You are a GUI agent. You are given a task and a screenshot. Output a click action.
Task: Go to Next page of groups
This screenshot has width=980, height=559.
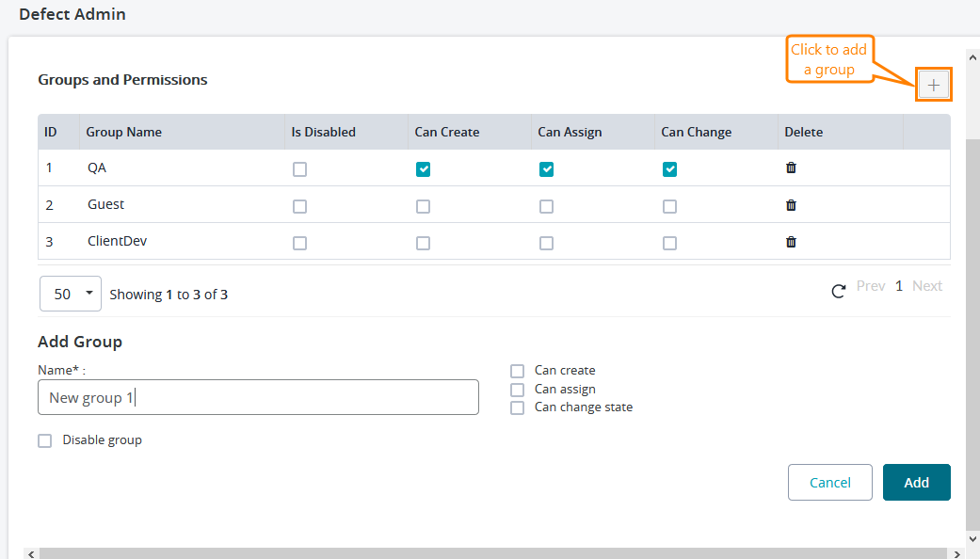click(x=926, y=286)
